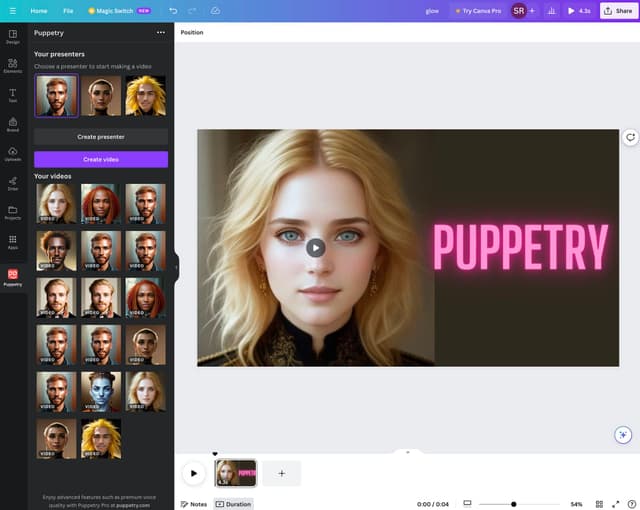
Task: Open the hamburger main menu
Action: [x=13, y=11]
